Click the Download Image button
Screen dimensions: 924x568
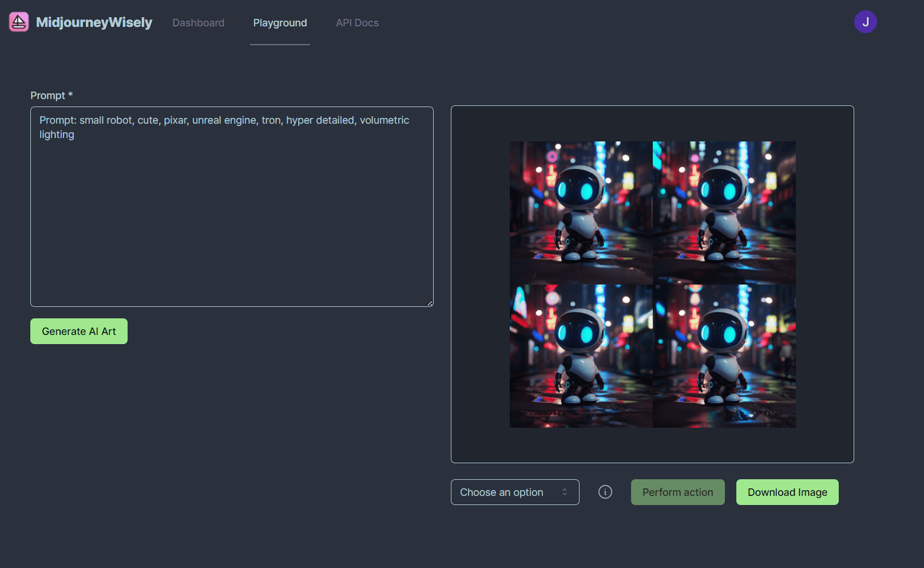[787, 492]
